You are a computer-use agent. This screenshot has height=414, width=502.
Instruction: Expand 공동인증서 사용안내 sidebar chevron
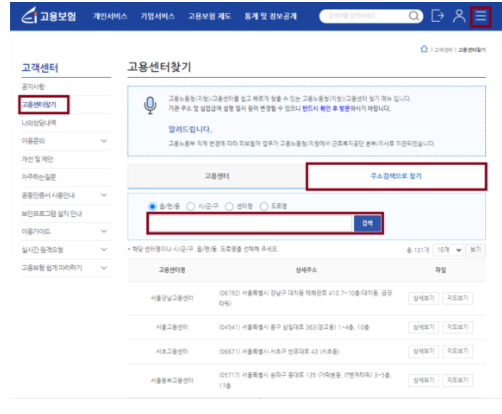click(x=104, y=195)
